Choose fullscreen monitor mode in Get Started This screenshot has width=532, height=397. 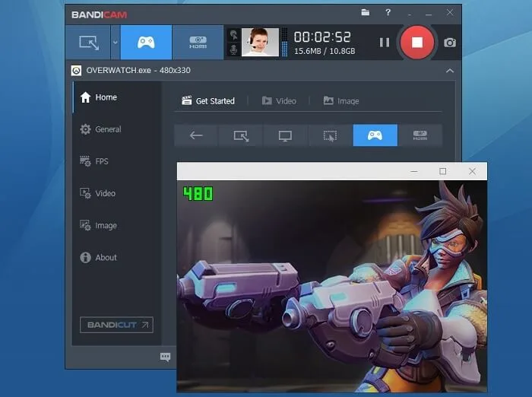[285, 135]
